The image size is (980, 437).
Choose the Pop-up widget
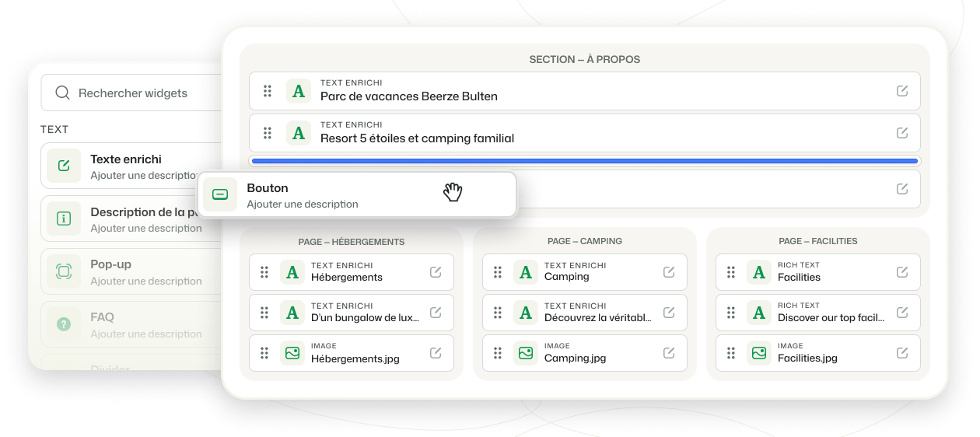coord(132,271)
